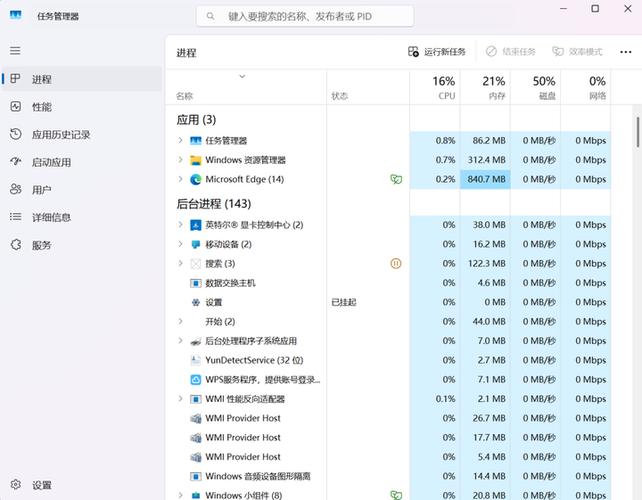Click the 效率模式 button label
The width and height of the screenshot is (642, 500).
(585, 52)
